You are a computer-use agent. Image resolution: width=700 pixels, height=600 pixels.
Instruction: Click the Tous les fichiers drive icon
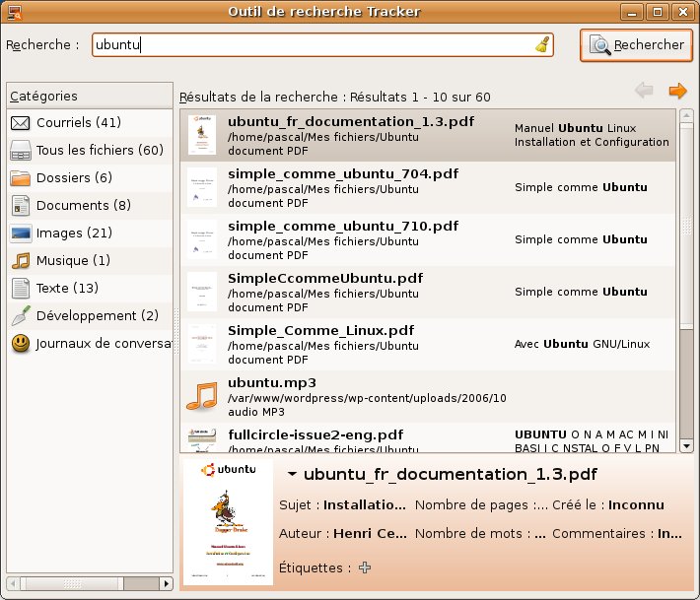(20, 151)
